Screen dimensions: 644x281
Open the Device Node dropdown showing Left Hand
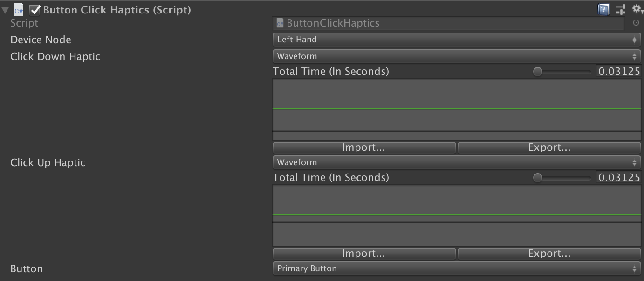point(456,40)
